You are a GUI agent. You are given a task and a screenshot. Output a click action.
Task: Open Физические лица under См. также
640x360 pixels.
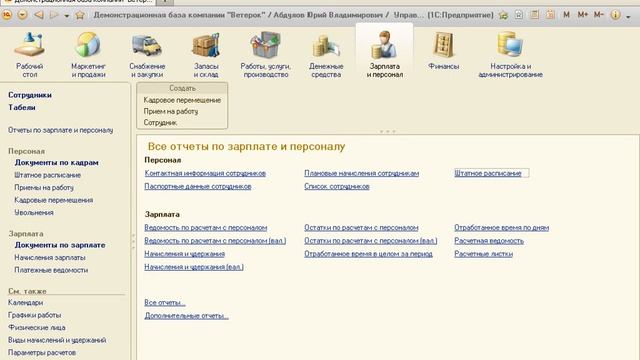tap(37, 327)
